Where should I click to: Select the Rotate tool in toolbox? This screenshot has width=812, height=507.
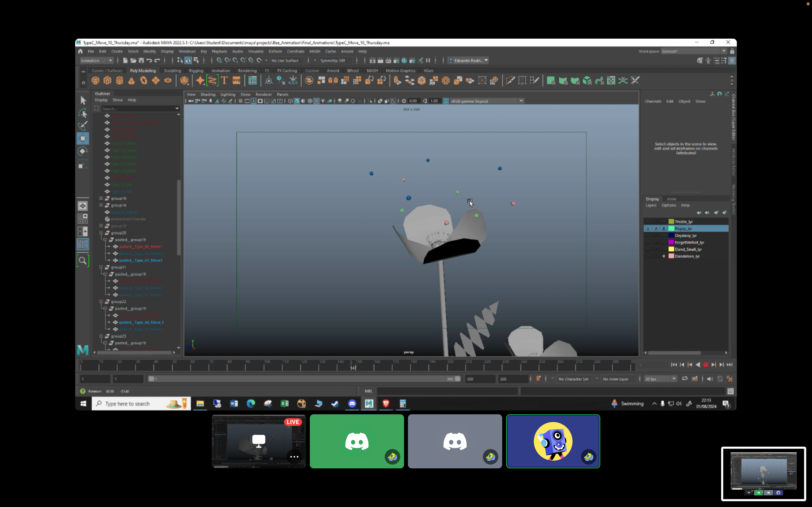tap(83, 151)
